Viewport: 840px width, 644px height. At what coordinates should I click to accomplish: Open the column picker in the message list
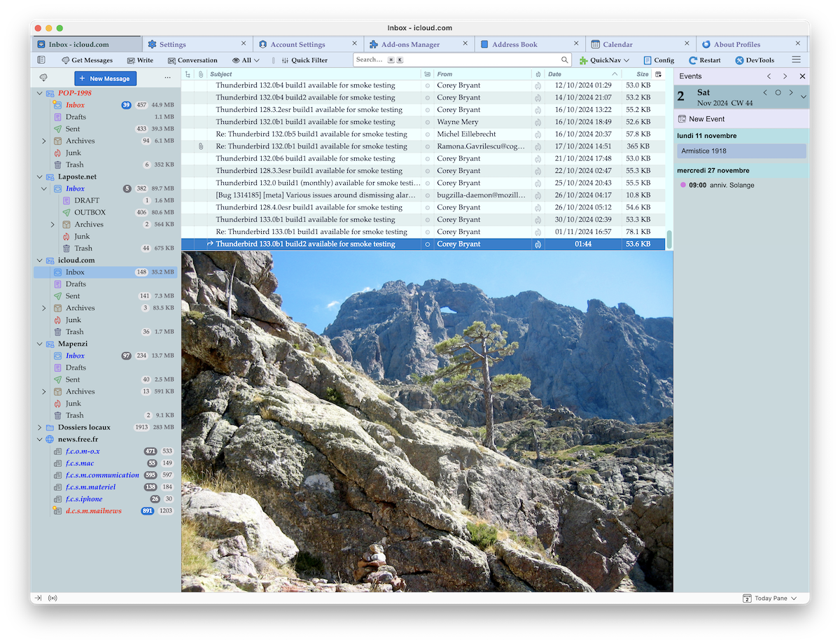tap(658, 73)
